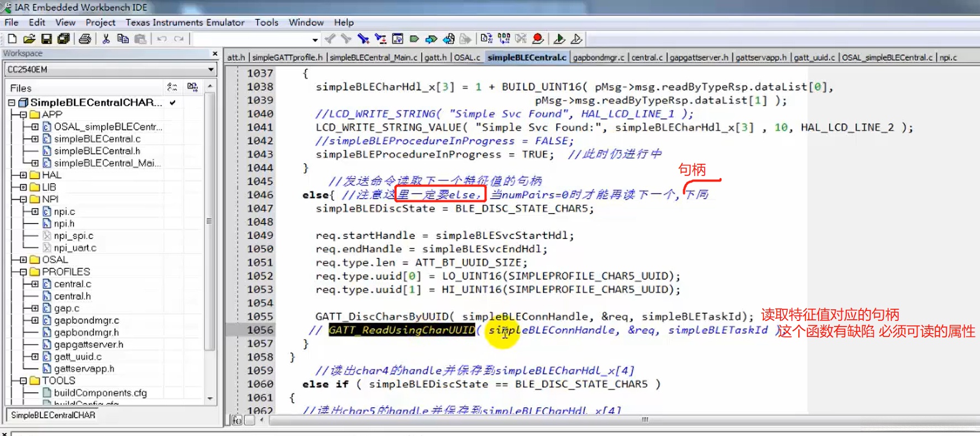Image resolution: width=980 pixels, height=436 pixels.
Task: Open the File menu
Action: (x=12, y=23)
